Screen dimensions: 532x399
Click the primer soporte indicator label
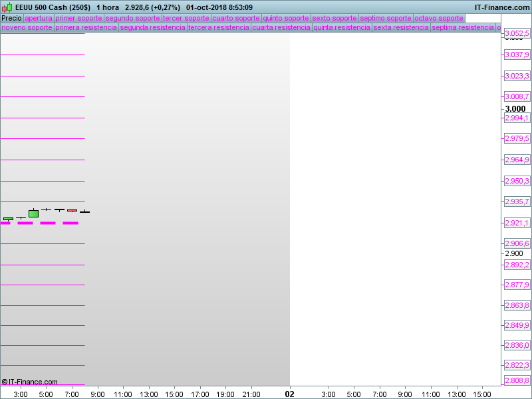click(x=78, y=18)
